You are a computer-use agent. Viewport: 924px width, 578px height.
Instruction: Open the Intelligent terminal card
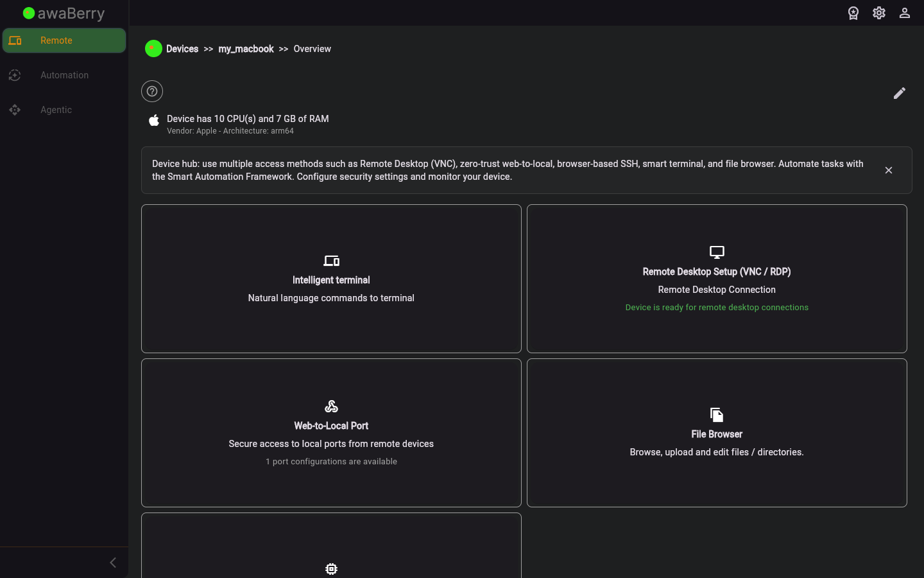[331, 279]
